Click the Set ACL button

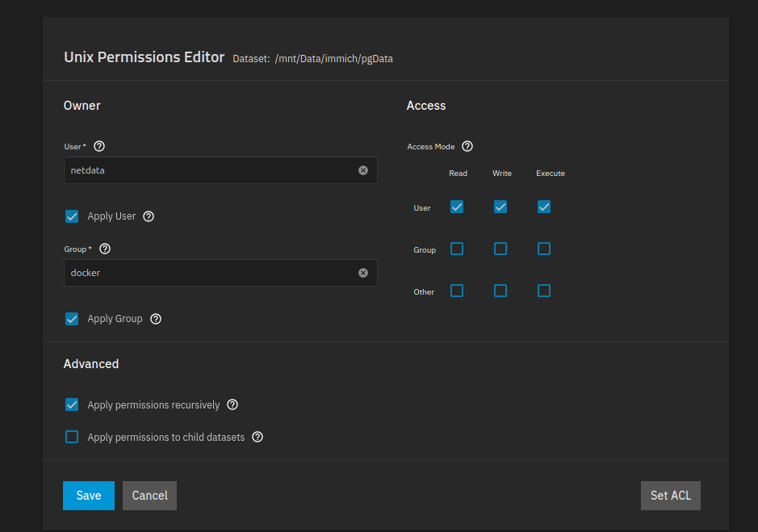670,496
